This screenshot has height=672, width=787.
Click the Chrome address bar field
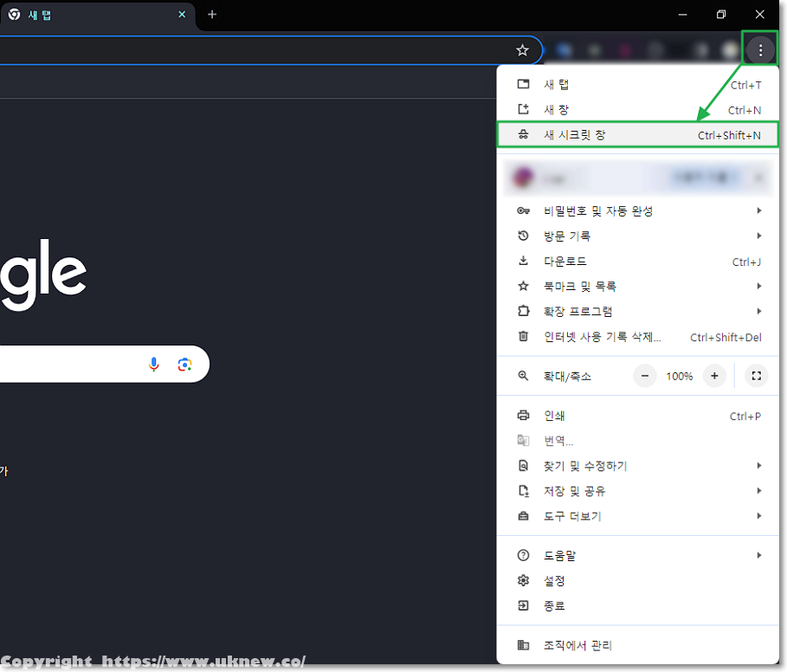260,50
